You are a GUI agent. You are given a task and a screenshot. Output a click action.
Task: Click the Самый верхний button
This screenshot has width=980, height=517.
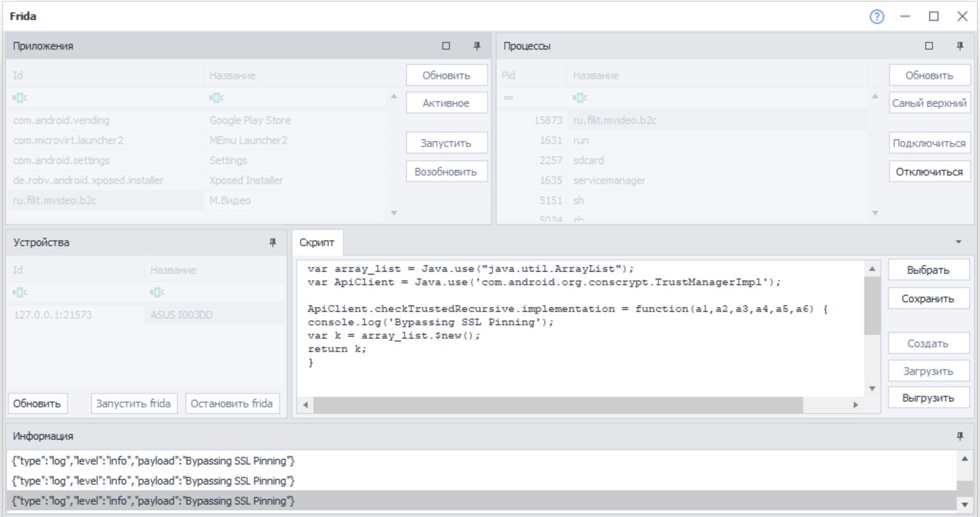[929, 103]
